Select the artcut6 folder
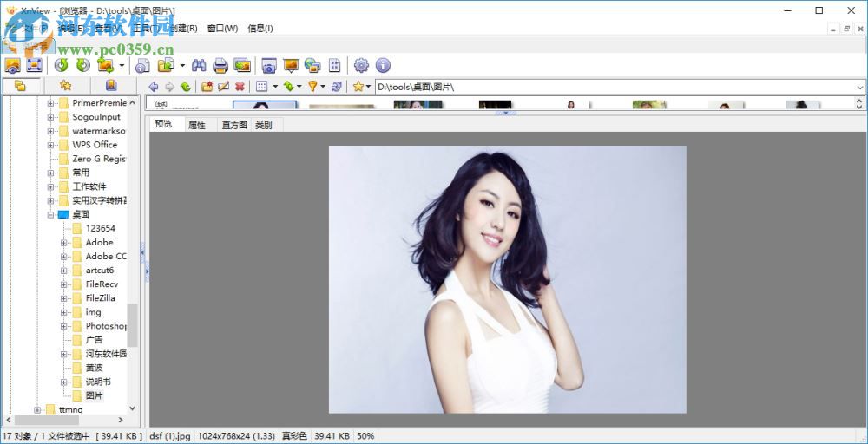This screenshot has height=444, width=868. pos(100,271)
